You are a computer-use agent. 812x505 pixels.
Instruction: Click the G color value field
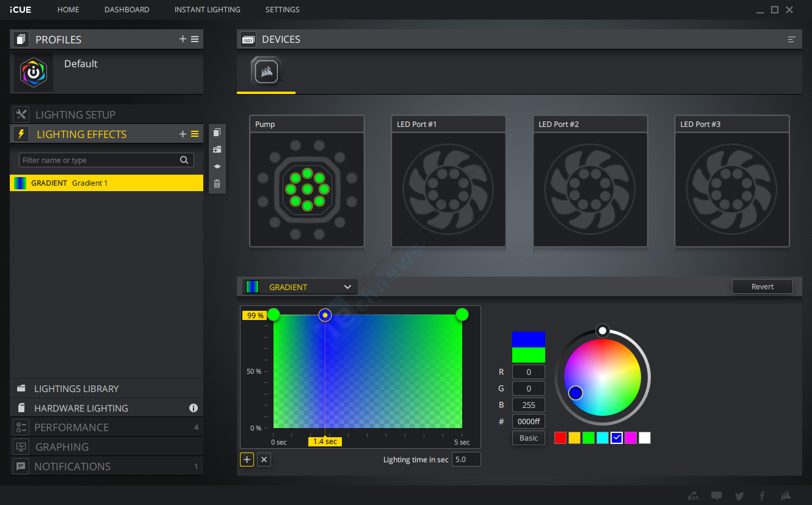529,388
